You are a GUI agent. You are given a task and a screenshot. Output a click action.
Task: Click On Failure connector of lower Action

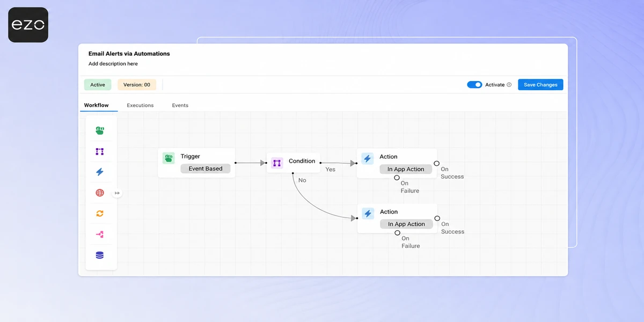click(x=397, y=233)
